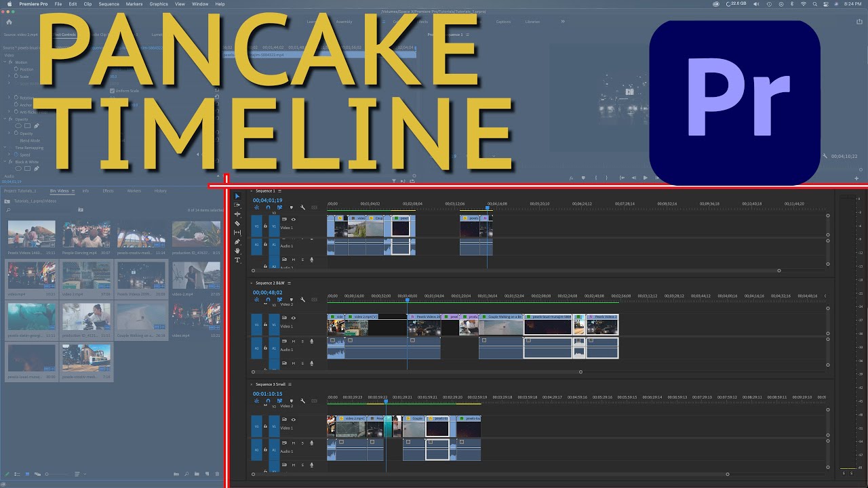Viewport: 868px width, 488px height.
Task: Open Program monitor button editor plus
Action: click(856, 178)
